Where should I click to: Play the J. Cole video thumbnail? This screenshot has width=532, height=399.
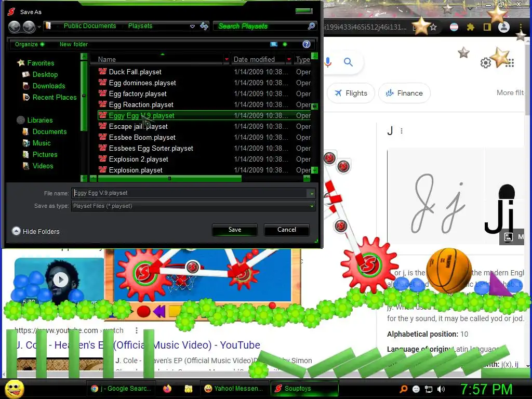[x=61, y=280]
